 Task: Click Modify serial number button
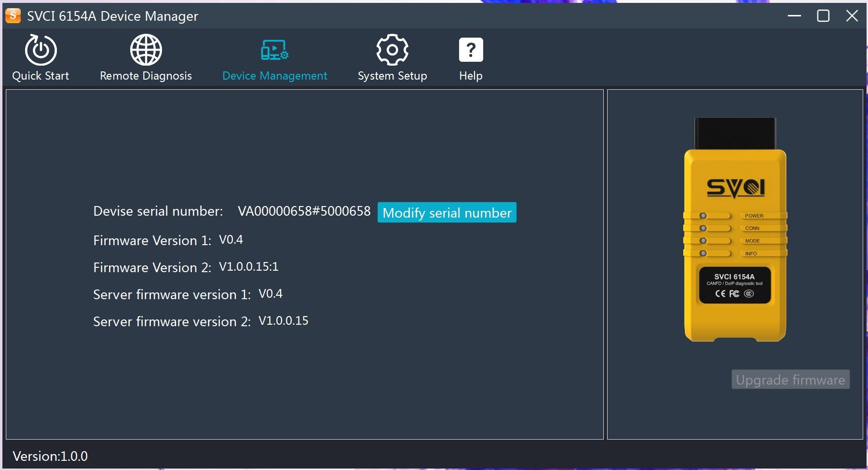[x=447, y=212]
